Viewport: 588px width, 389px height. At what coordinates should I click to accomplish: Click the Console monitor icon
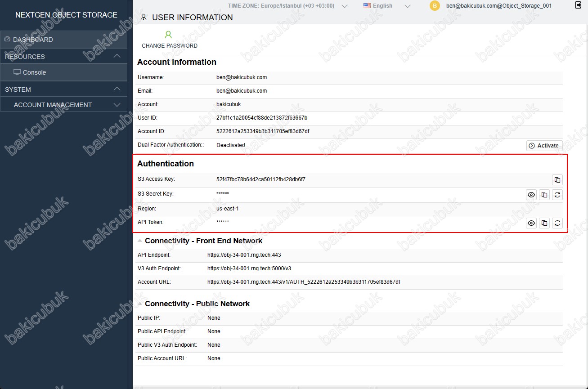click(17, 72)
